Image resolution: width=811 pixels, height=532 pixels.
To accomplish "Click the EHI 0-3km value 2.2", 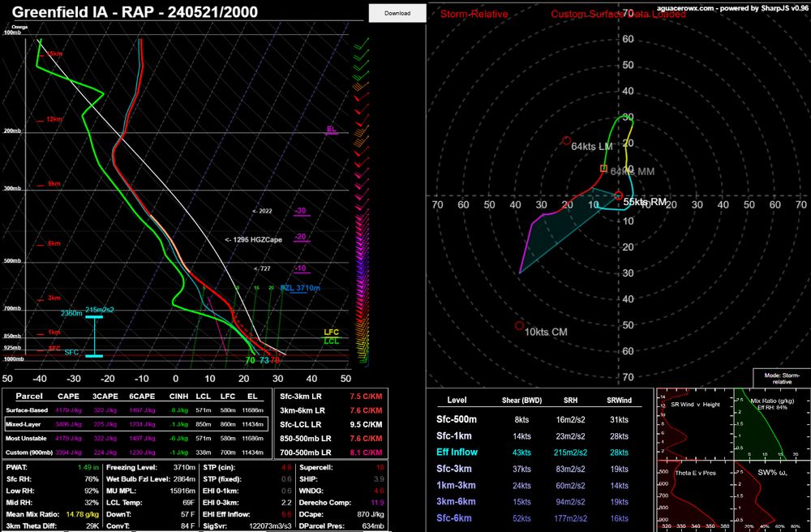I will (287, 503).
